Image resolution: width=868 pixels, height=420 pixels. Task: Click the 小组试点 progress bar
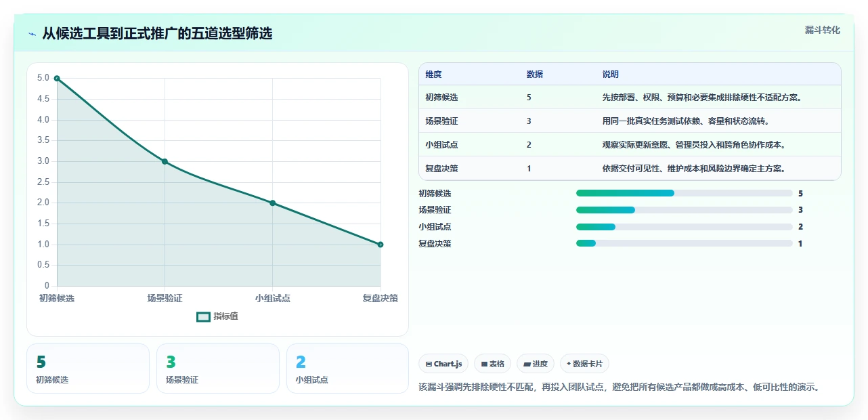pos(684,227)
